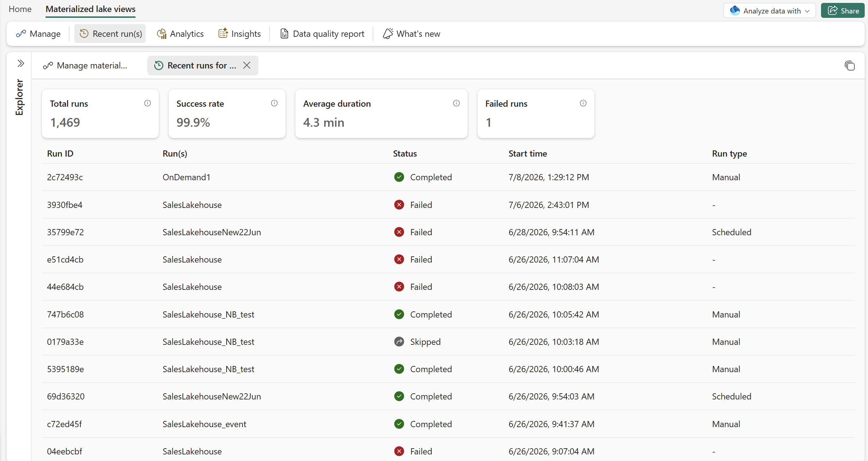Click the Failed status icon for 44e684cb
Image resolution: width=868 pixels, height=461 pixels.
399,287
